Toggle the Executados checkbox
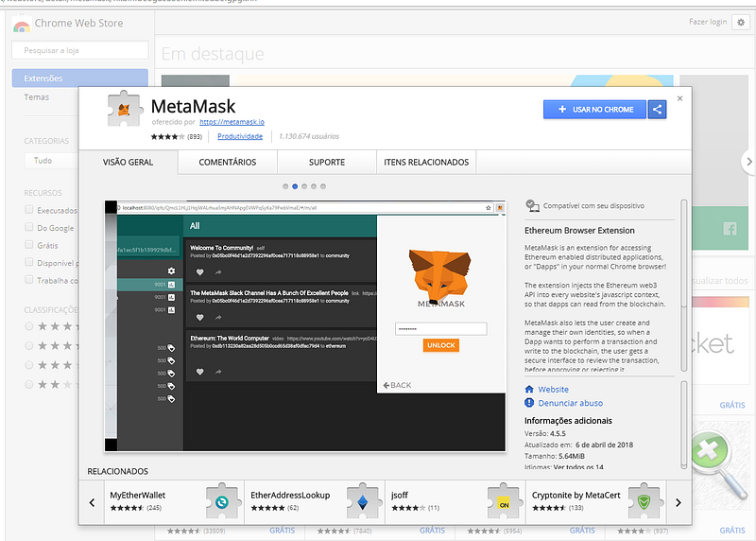 [29, 209]
